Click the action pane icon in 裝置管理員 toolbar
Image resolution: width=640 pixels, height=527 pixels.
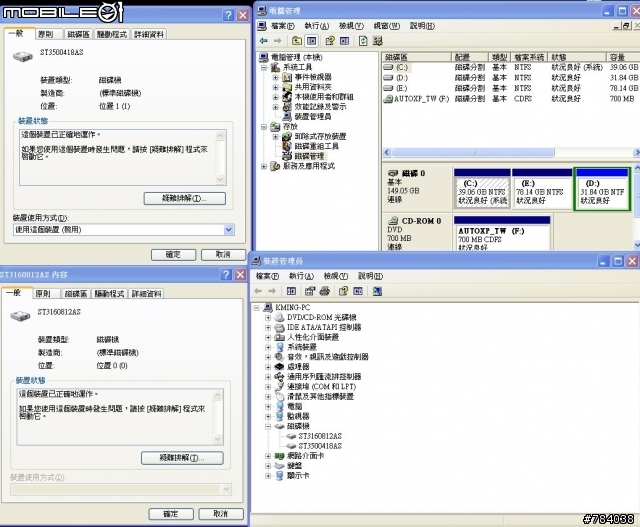[x=358, y=291]
